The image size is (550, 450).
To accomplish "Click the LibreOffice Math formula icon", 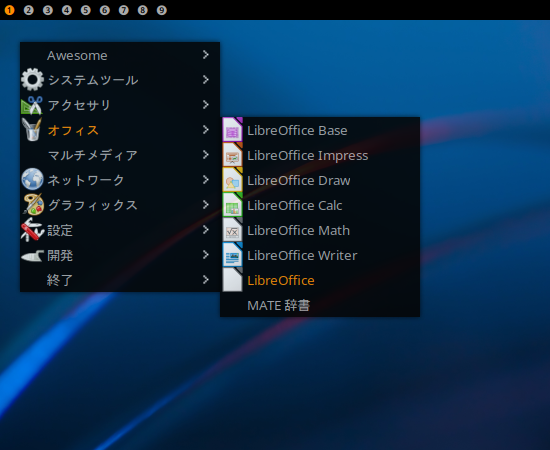I will pos(233,230).
